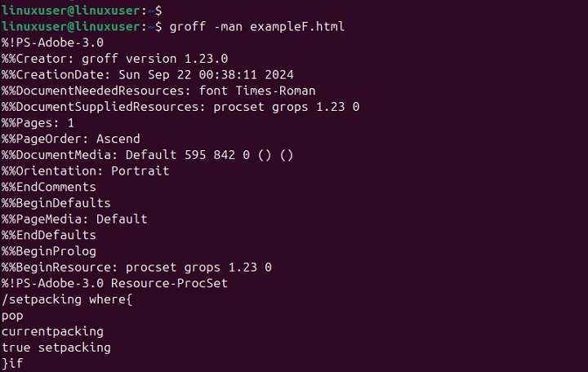Click the %%DocumentSuppliedResources line
This screenshot has width=588, height=372.
pos(180,107)
